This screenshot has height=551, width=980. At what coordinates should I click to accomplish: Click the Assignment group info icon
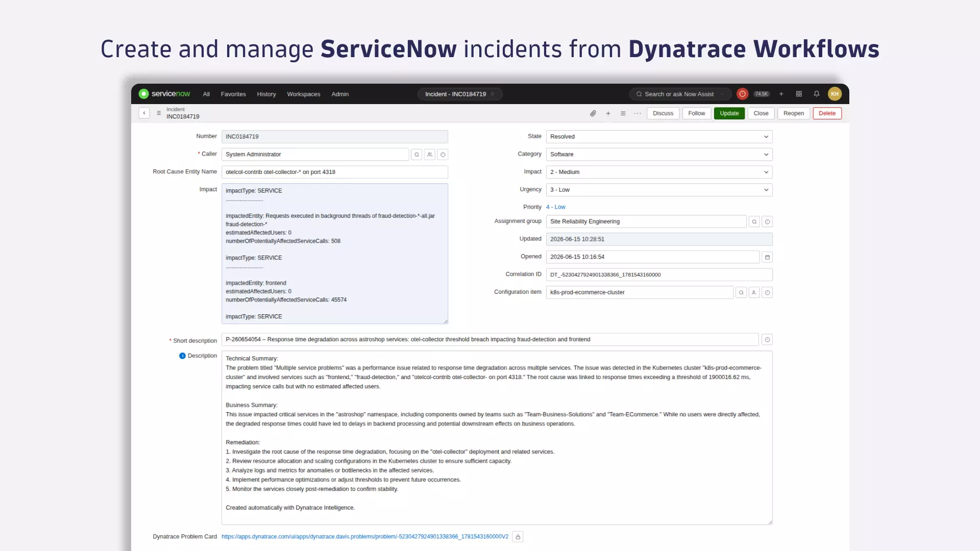pyautogui.click(x=767, y=221)
